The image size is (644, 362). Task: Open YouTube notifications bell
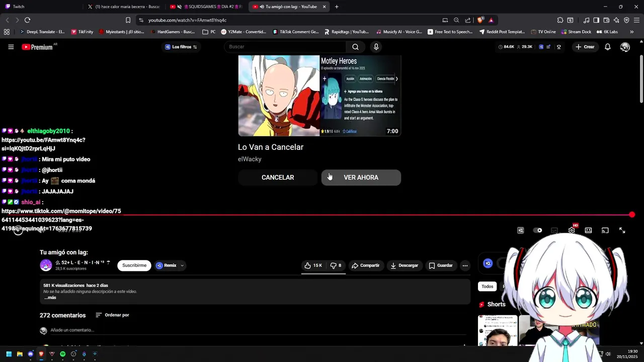point(607,47)
